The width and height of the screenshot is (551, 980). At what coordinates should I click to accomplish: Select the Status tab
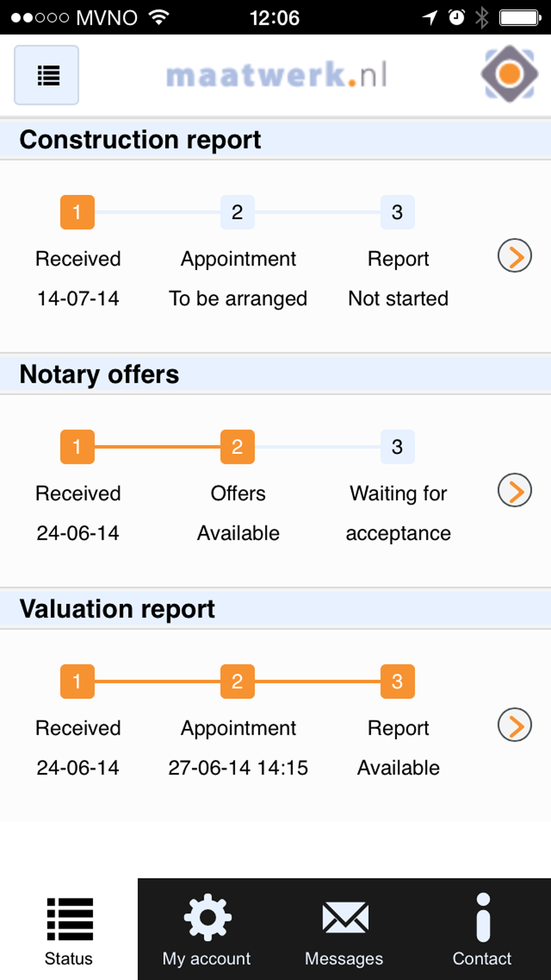(69, 929)
